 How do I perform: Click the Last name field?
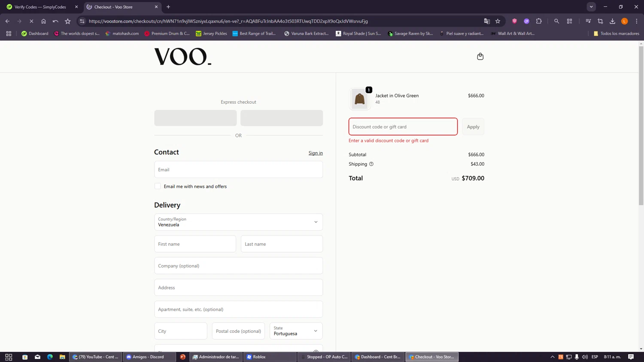[x=282, y=244]
